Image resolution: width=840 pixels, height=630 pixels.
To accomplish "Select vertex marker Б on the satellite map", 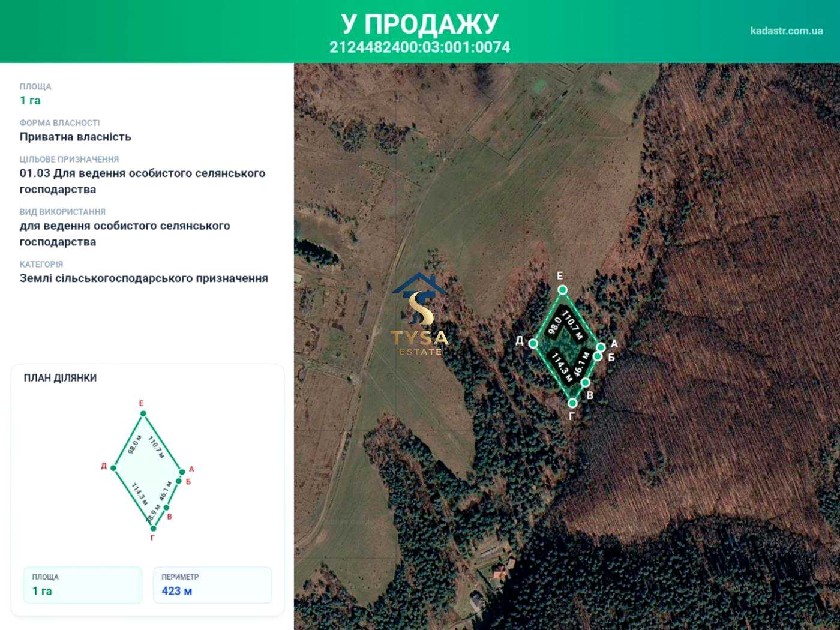I will [x=598, y=356].
